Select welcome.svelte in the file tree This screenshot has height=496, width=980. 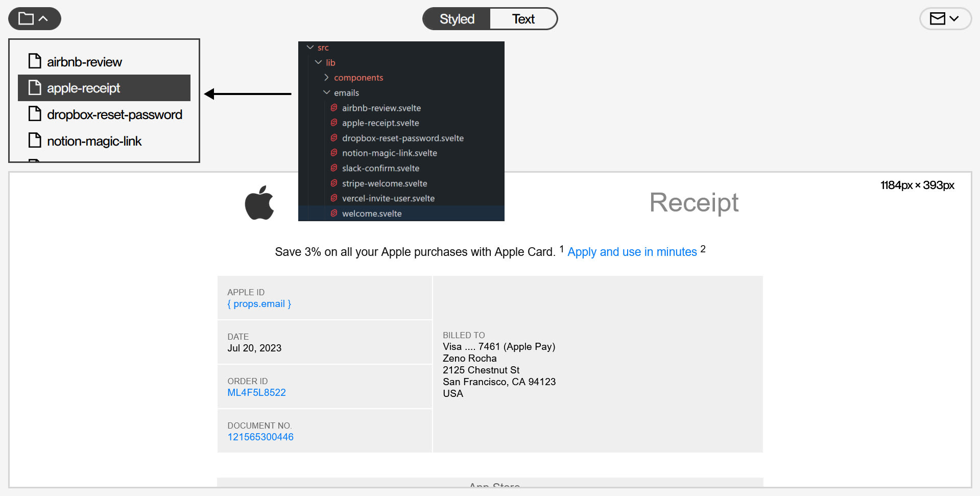coord(371,213)
